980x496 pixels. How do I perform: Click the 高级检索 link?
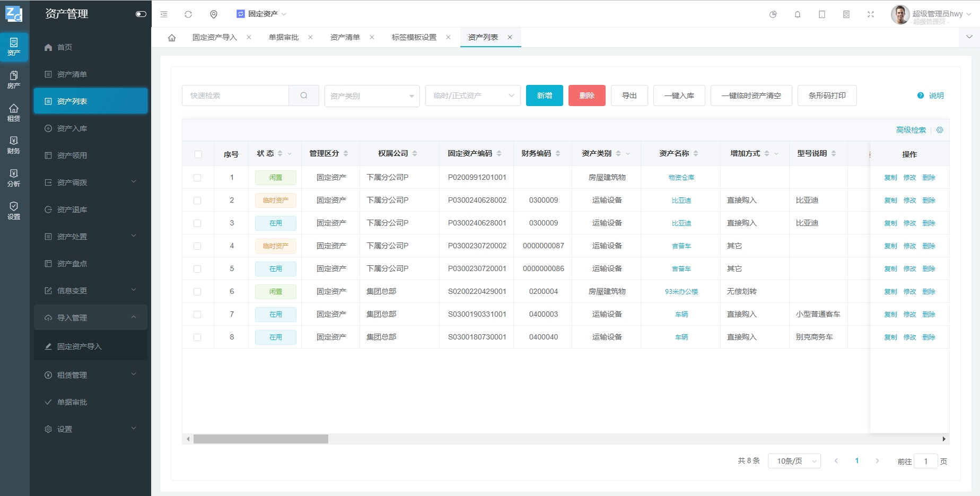click(x=911, y=130)
